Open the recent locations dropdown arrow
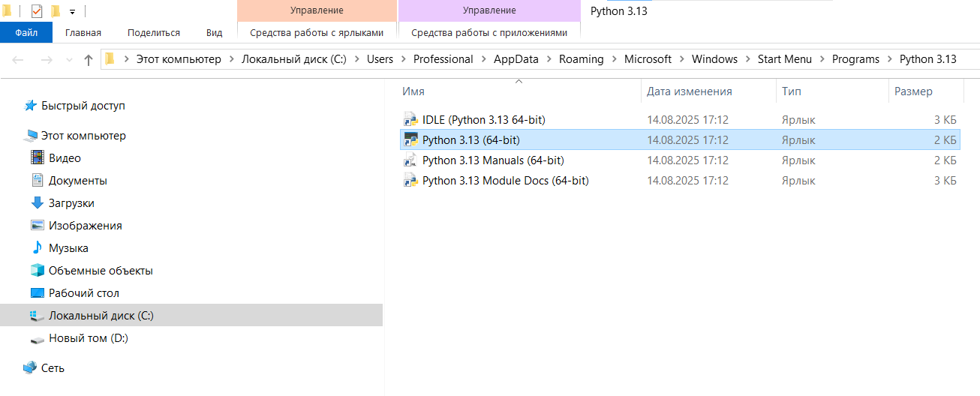 pos(69,59)
